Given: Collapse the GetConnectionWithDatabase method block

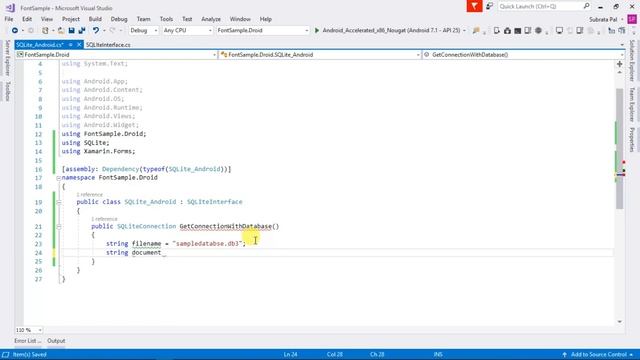Looking at the screenshot, I should 58,227.
